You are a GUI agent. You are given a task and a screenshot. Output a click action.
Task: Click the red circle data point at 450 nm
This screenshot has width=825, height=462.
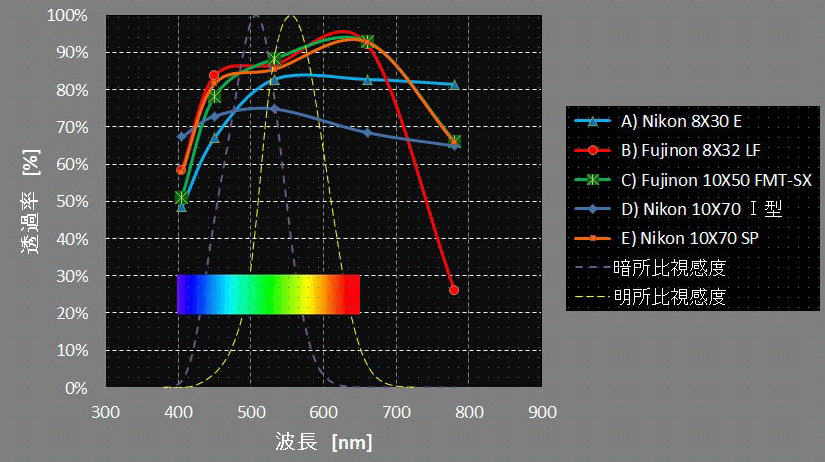214,75
